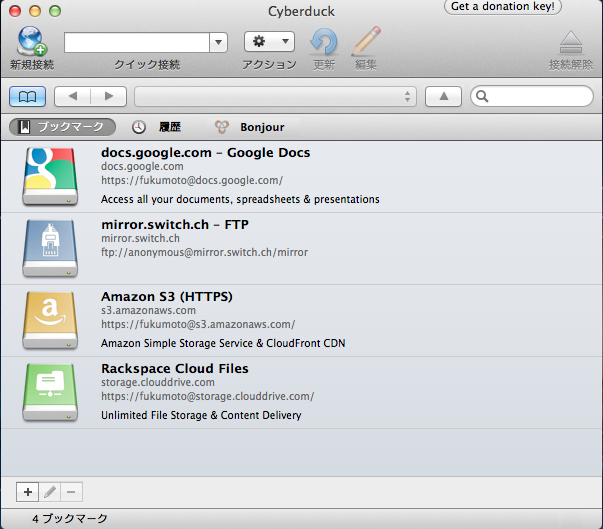Click 'Unlimited File Storage & Content Delivery' text
This screenshot has width=603, height=529.
pos(201,415)
